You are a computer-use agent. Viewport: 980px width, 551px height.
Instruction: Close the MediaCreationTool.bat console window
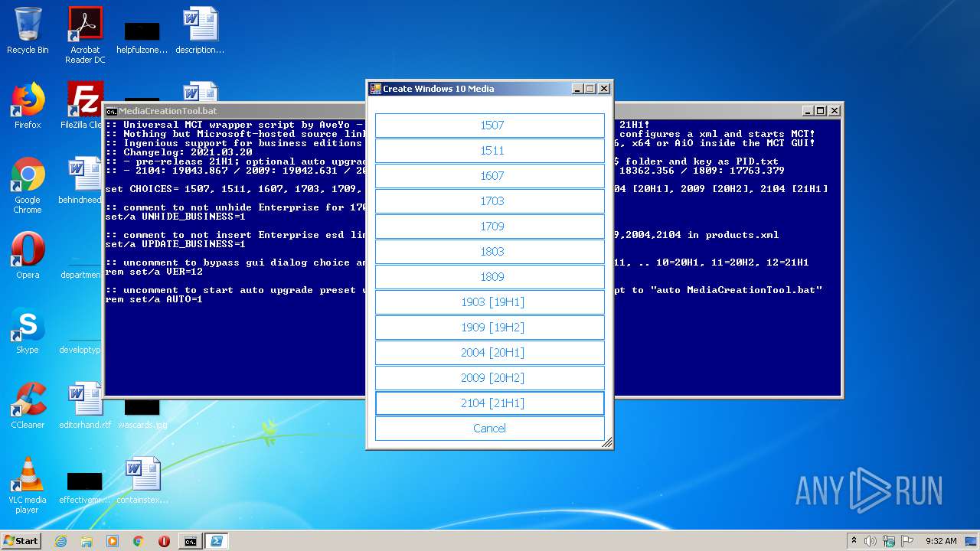pos(834,111)
